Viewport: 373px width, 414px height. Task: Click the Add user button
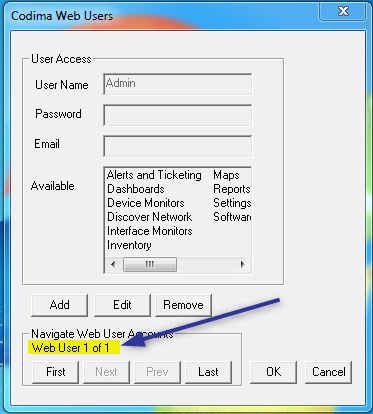60,305
